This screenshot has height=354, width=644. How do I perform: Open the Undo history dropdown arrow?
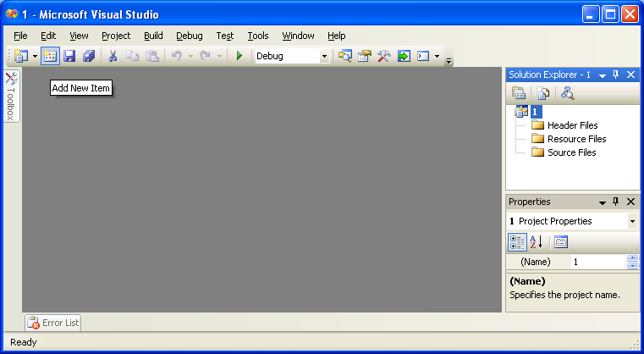click(190, 57)
